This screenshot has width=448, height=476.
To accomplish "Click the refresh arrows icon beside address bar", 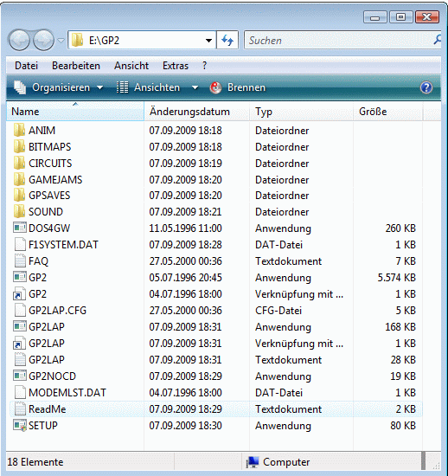I will pos(227,40).
